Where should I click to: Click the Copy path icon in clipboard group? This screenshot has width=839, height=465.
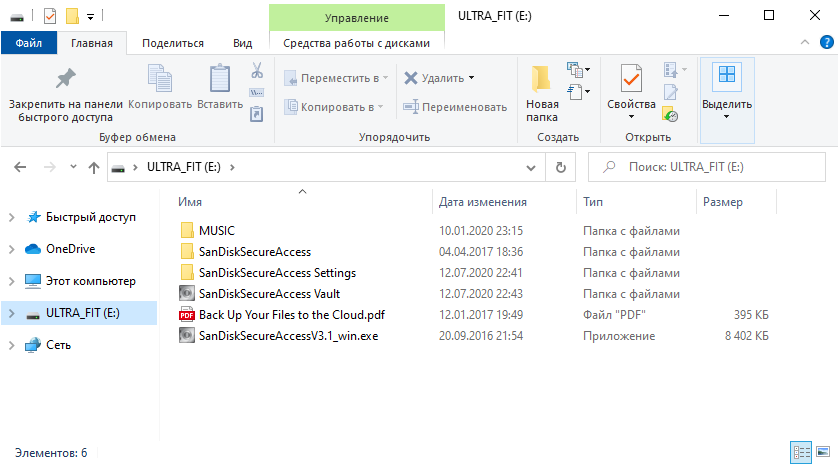pyautogui.click(x=257, y=93)
